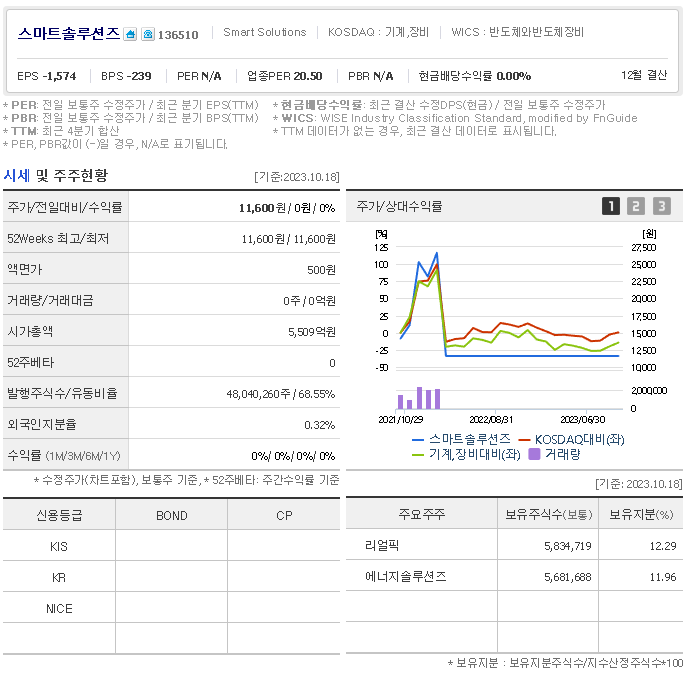Select the 52Weeks 최고/최저 row label
This screenshot has width=693, height=673.
click(65, 239)
